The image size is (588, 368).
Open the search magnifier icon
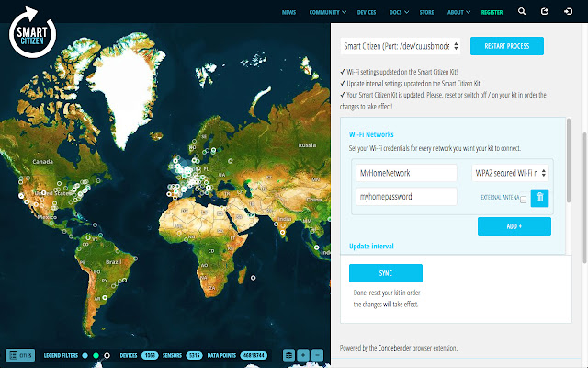coord(522,12)
